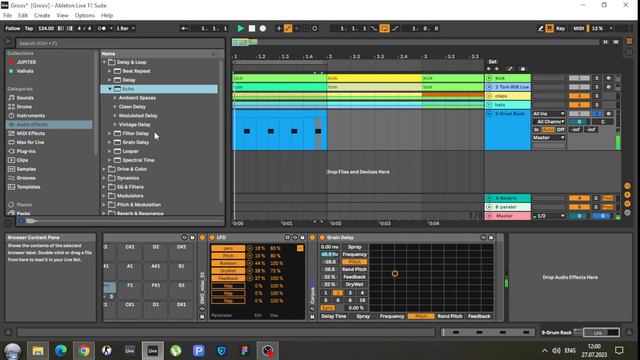Open the All Ins input dropdown

point(549,113)
